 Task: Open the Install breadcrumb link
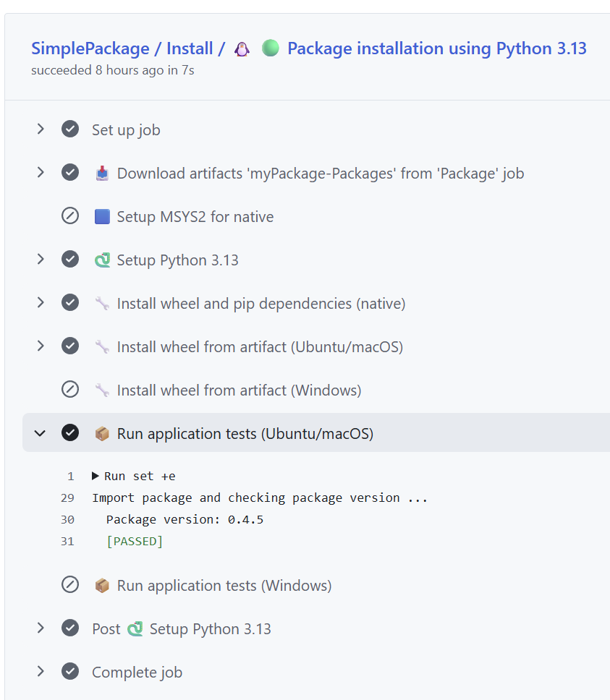190,48
